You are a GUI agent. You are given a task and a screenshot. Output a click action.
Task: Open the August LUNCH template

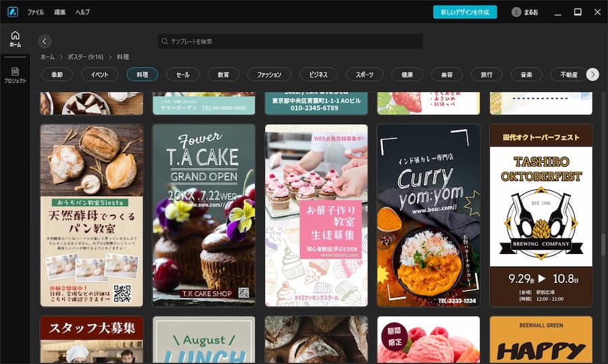204,340
